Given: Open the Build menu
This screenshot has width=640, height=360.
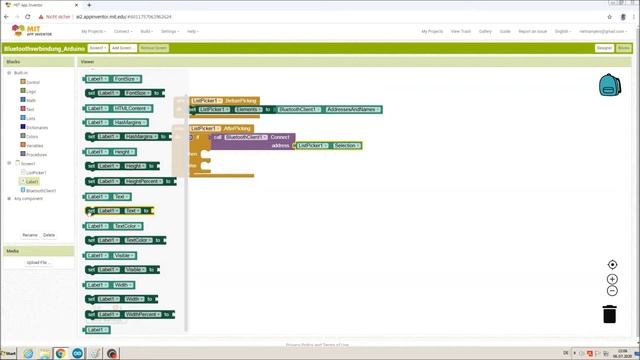Looking at the screenshot, I should click(147, 31).
